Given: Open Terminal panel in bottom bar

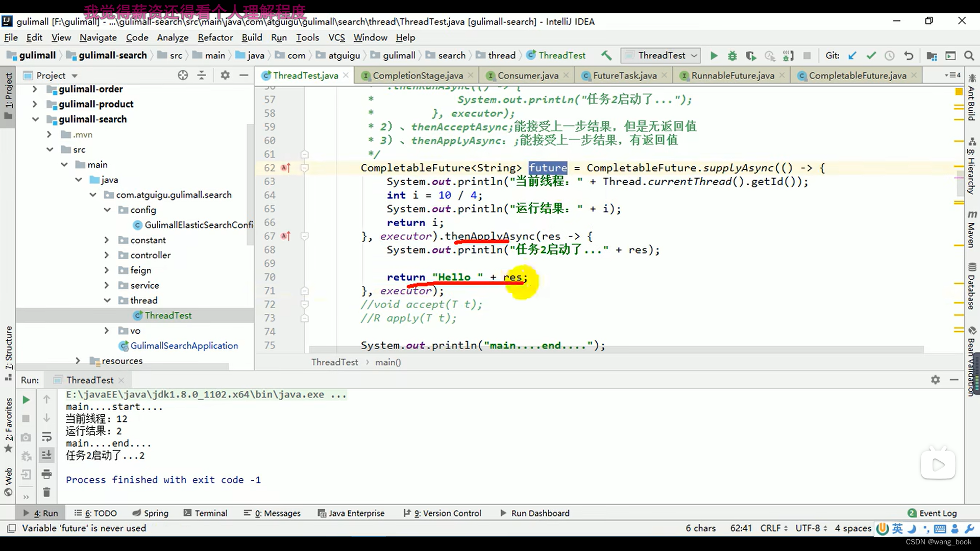Looking at the screenshot, I should click(211, 513).
